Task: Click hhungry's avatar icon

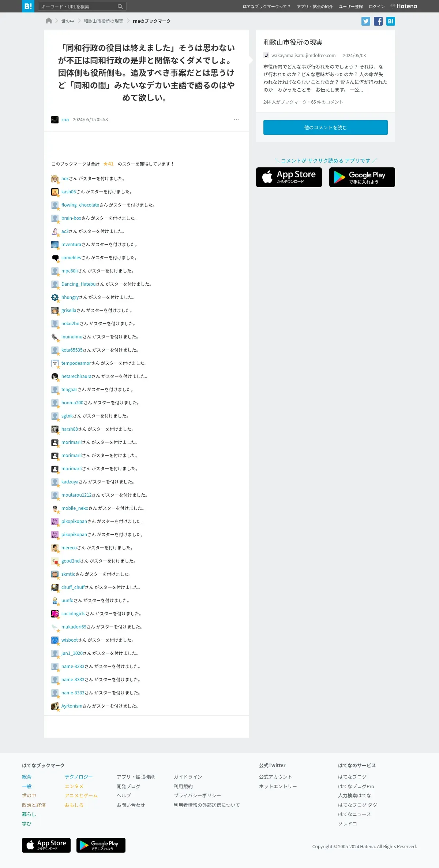Action: (55, 297)
